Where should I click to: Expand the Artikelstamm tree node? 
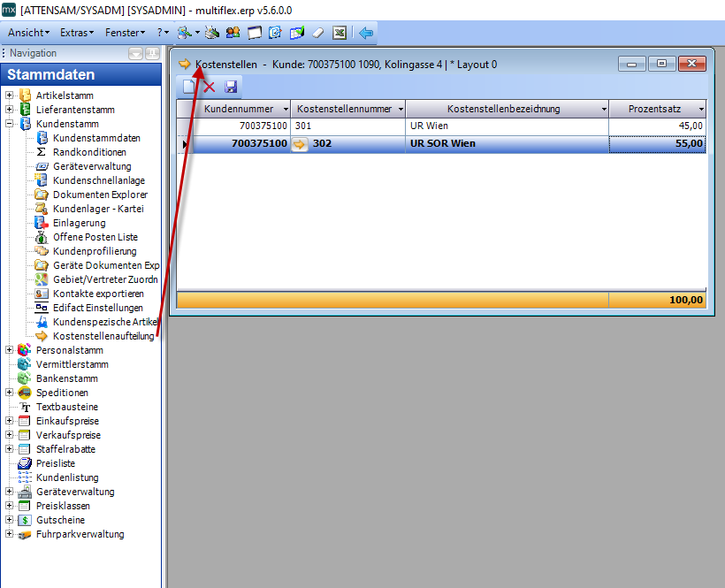pyautogui.click(x=10, y=95)
